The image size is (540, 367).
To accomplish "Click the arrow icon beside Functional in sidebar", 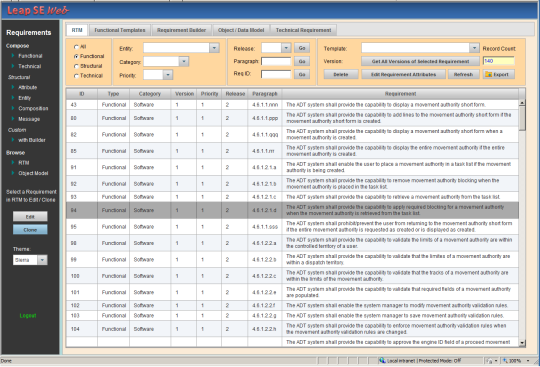I will click(x=13, y=55).
